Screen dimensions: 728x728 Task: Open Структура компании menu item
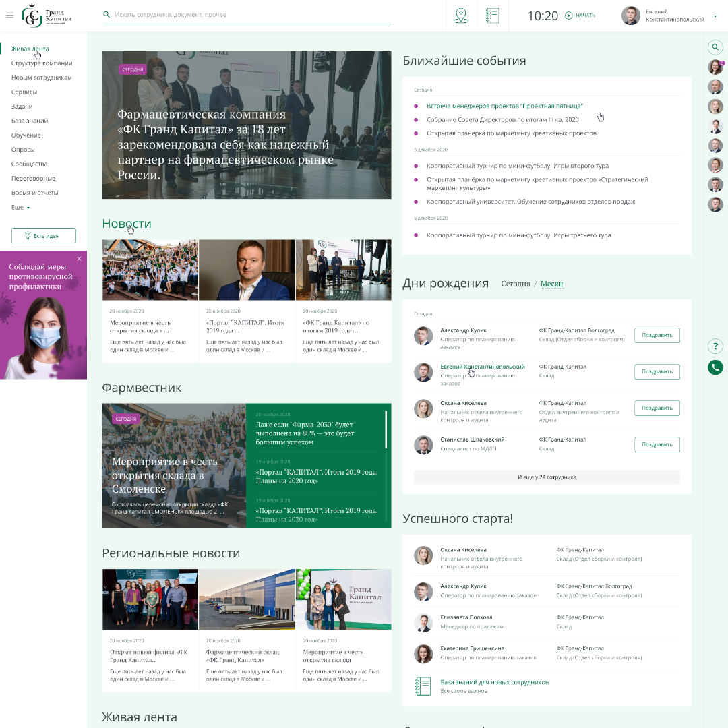(42, 63)
